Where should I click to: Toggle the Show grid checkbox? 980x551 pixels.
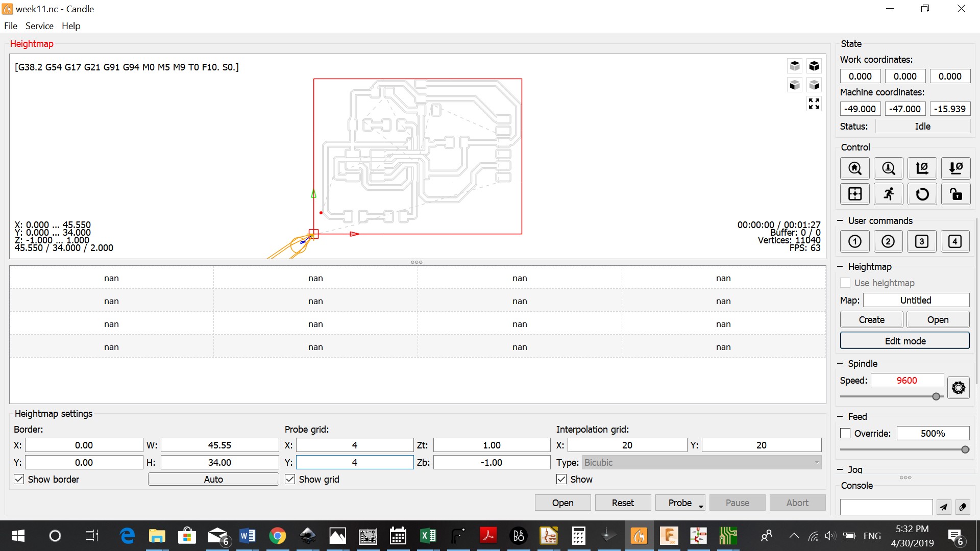pyautogui.click(x=290, y=479)
